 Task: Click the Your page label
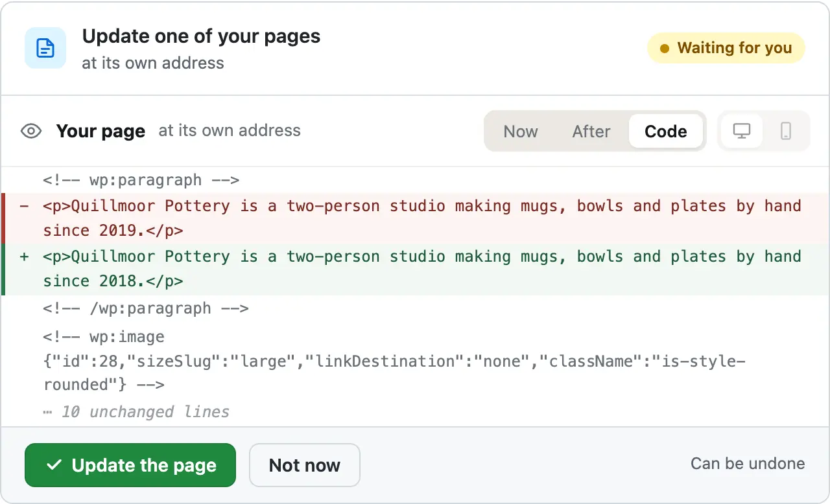101,132
